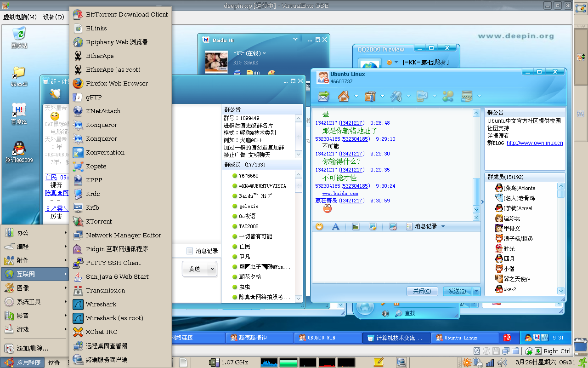Viewport: 588px width, 368px height.
Task: Open the http://www.ownlinux.cn link
Action: [x=535, y=143]
